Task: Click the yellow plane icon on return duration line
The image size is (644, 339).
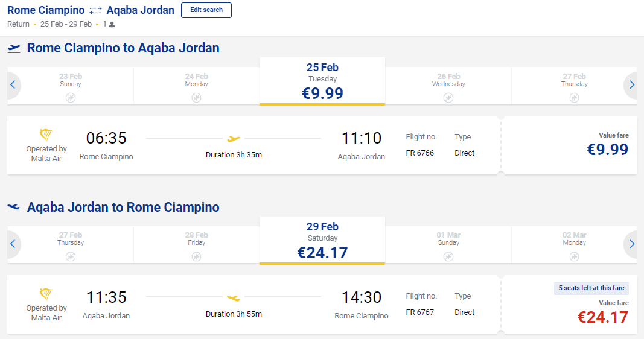Action: click(x=234, y=298)
